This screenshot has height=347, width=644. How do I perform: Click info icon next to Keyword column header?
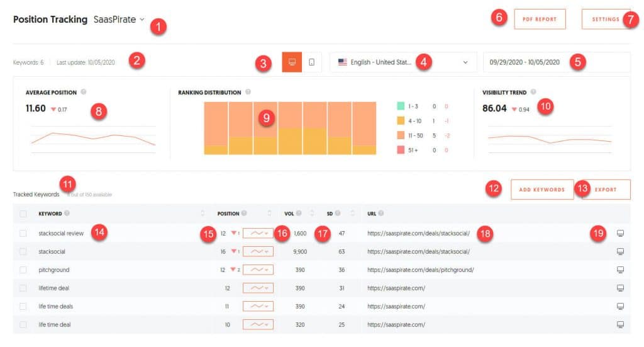(x=67, y=213)
